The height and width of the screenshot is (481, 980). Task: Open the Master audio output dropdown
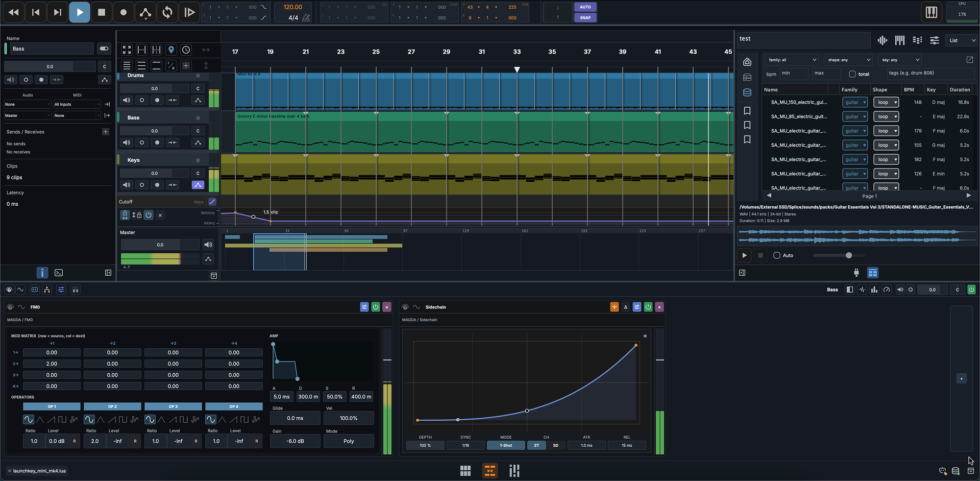(x=28, y=115)
